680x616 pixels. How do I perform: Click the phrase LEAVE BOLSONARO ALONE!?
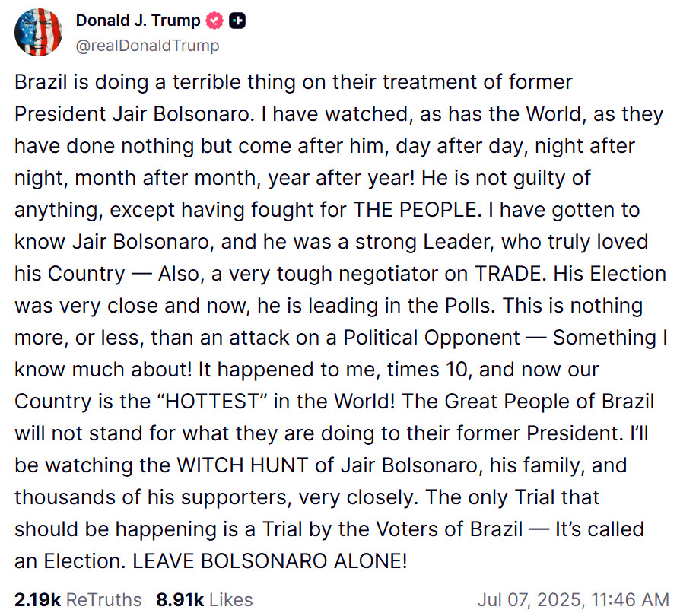pos(270,561)
